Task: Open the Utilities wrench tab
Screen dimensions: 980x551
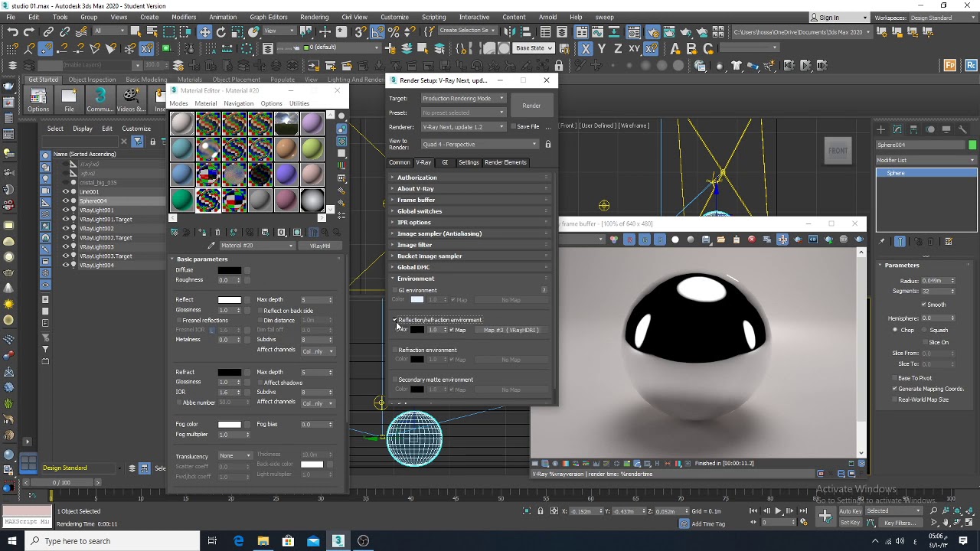Action: [962, 129]
